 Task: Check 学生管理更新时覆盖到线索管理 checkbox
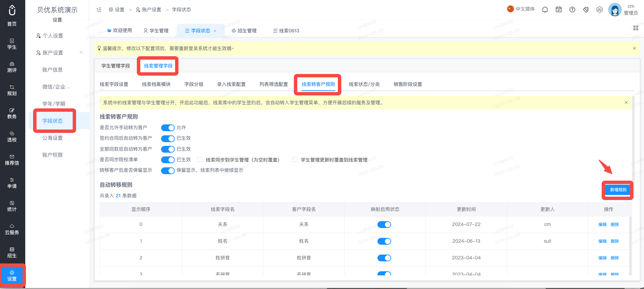(295, 159)
